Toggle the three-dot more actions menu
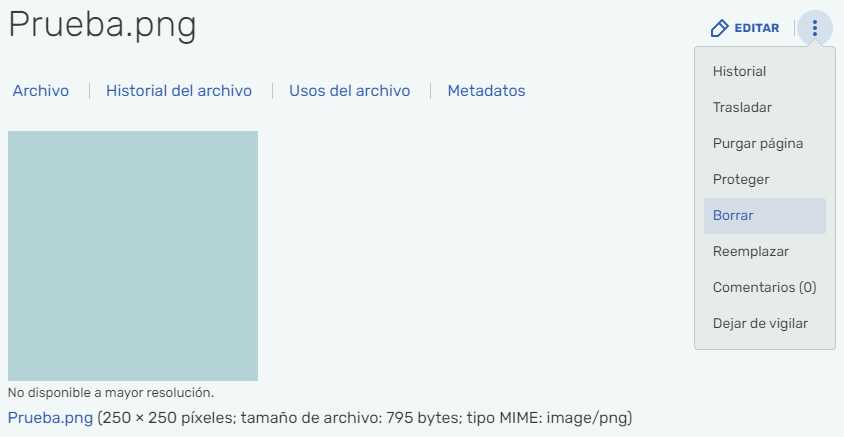Viewport: 844px width, 437px height. tap(815, 28)
